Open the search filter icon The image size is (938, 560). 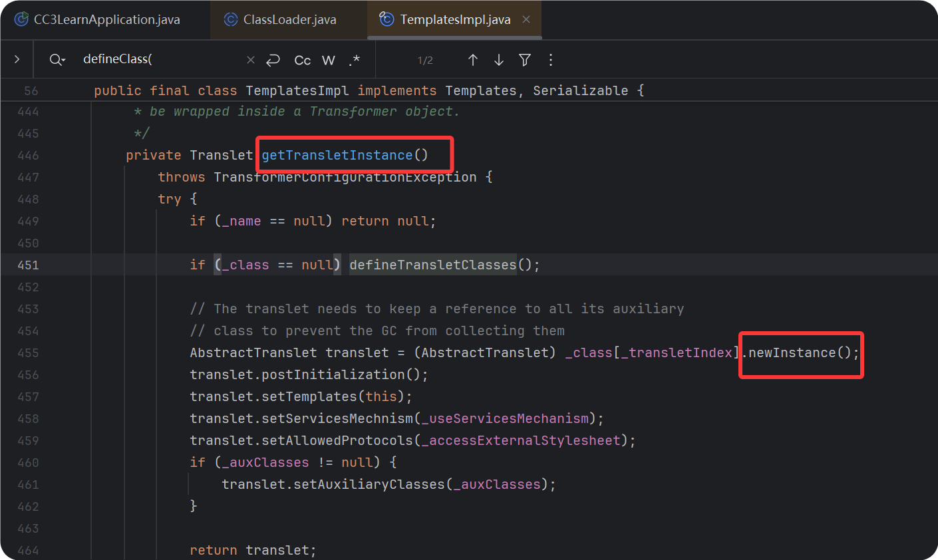click(525, 59)
